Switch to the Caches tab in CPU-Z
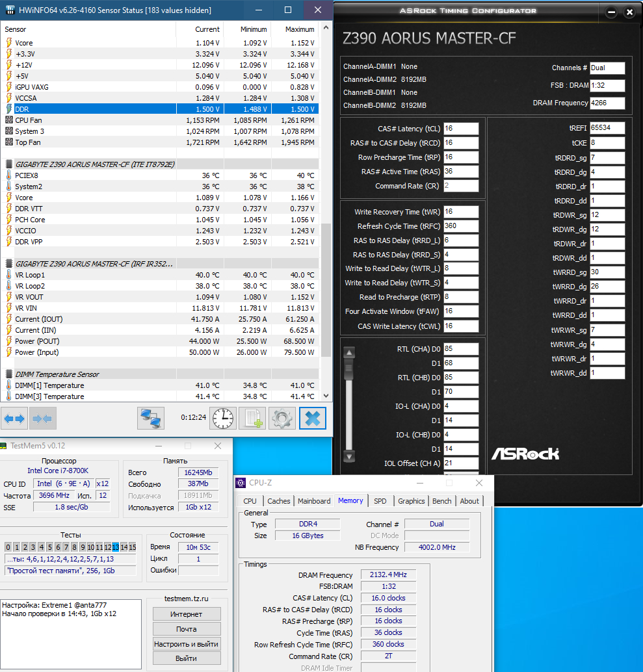The height and width of the screenshot is (672, 643). pos(279,501)
